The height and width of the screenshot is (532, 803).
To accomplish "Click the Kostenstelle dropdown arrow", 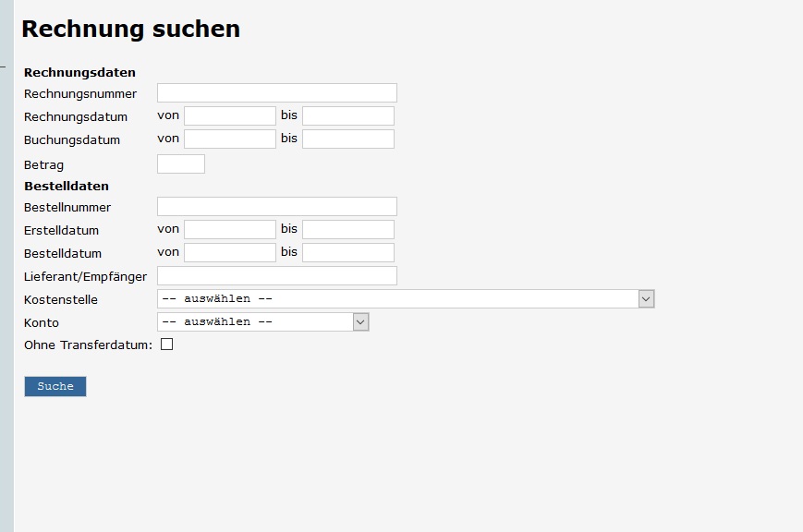I will click(646, 299).
